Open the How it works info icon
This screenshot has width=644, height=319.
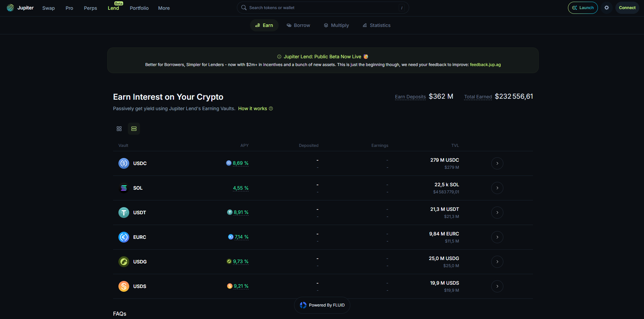271,108
